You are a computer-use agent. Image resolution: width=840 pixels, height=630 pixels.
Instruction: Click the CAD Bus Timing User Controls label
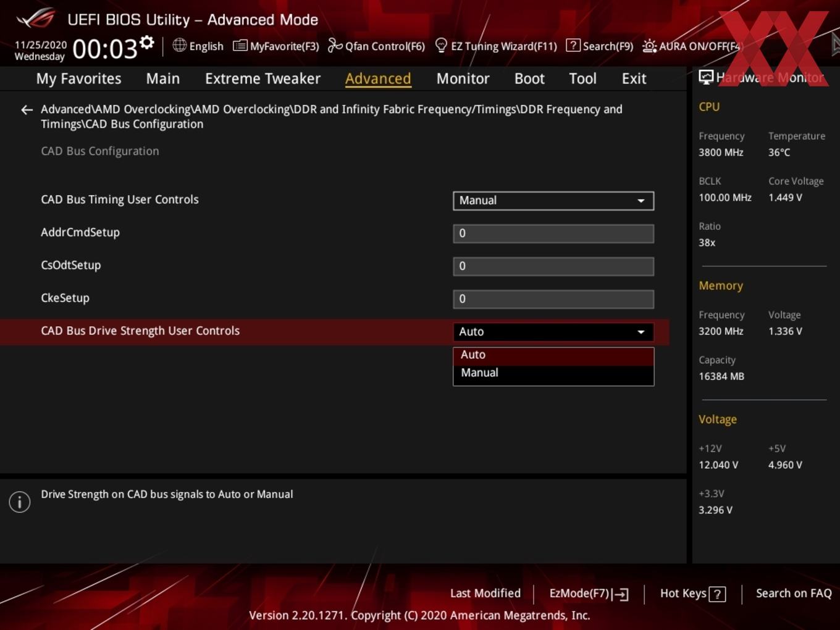(x=120, y=199)
